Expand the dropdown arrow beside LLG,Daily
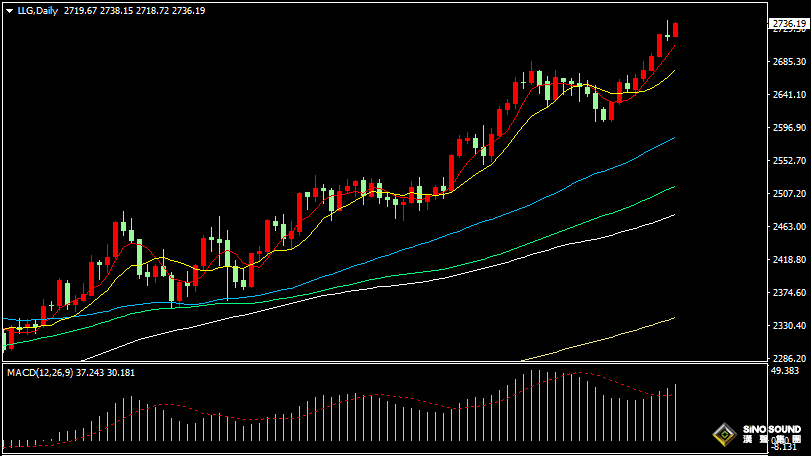The width and height of the screenshot is (811, 456). click(x=9, y=10)
